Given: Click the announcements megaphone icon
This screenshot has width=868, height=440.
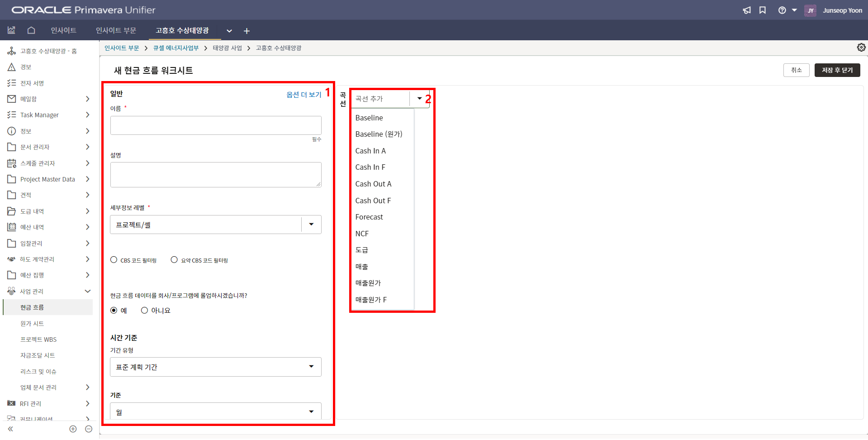Looking at the screenshot, I should coord(746,10).
